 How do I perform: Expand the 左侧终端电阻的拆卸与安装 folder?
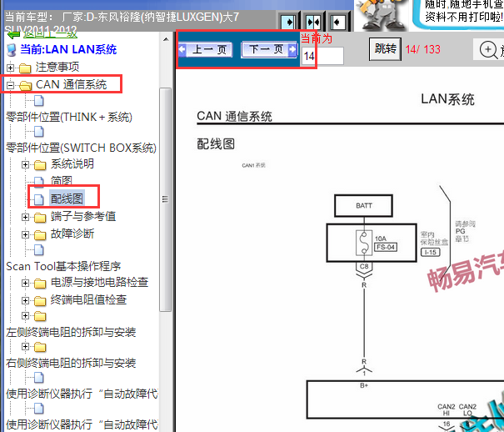(25, 315)
